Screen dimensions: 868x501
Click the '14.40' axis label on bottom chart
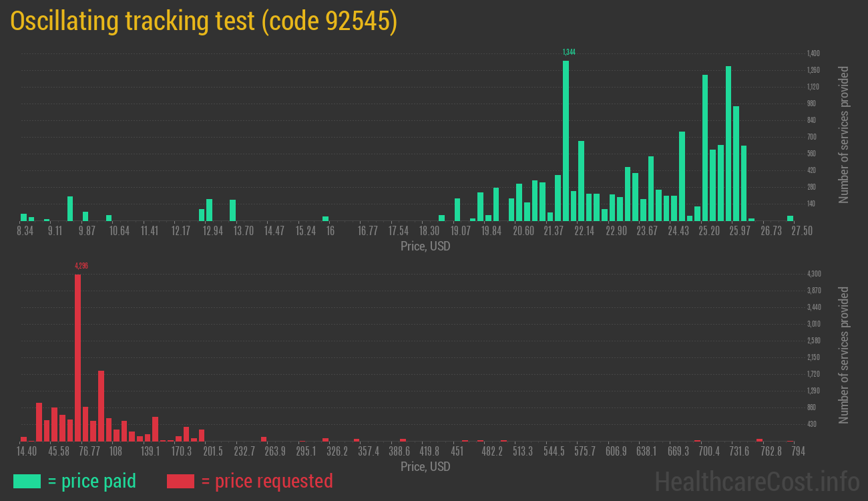point(27,451)
